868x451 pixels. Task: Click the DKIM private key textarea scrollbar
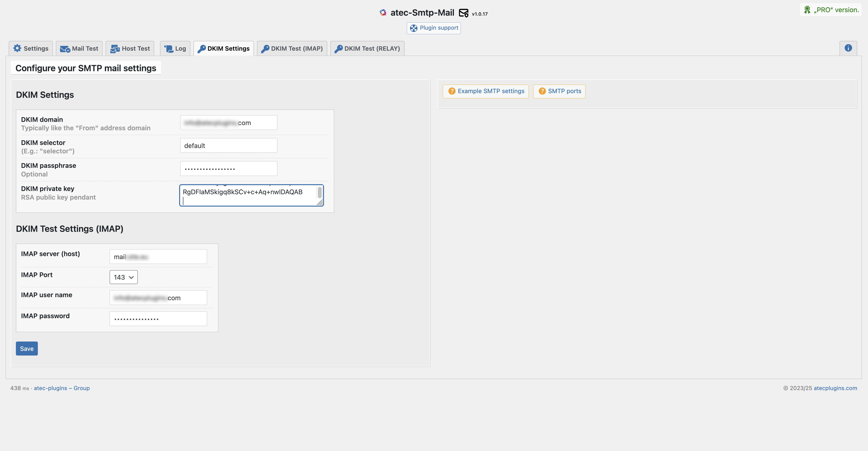[x=320, y=193]
